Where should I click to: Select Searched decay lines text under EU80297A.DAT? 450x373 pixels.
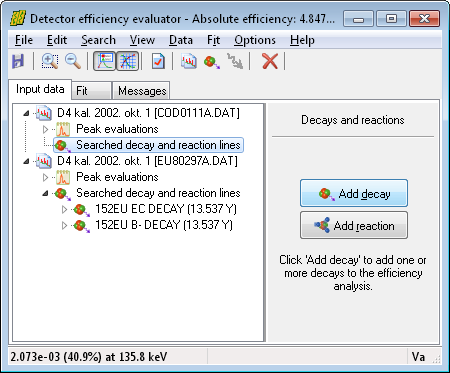click(x=158, y=193)
